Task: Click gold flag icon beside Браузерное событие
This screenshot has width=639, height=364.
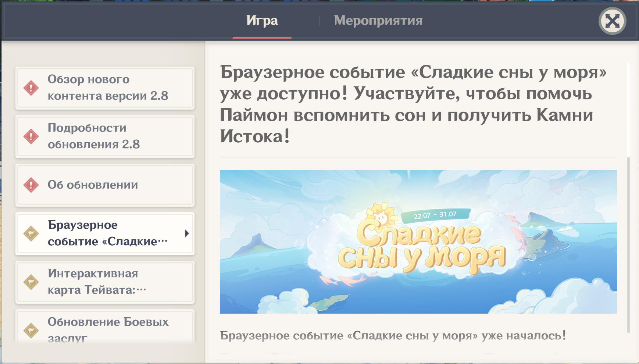Action: click(31, 233)
